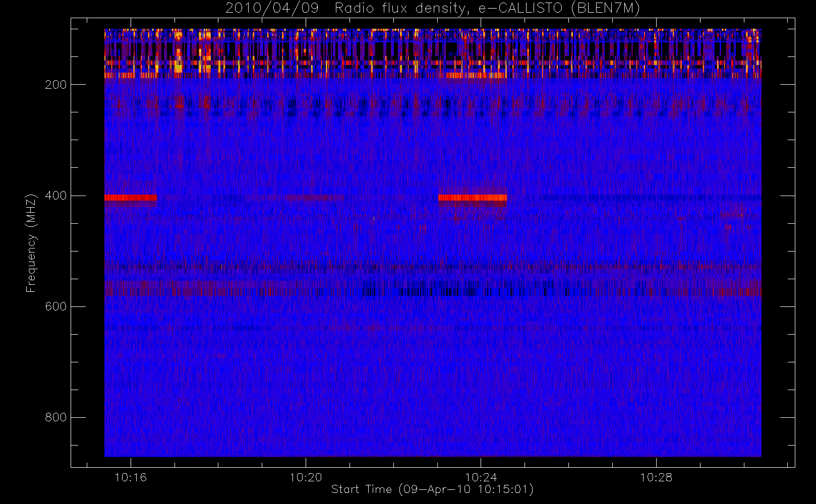The height and width of the screenshot is (504, 816).
Task: Select the 800 frequency tick label
Action: coord(56,417)
